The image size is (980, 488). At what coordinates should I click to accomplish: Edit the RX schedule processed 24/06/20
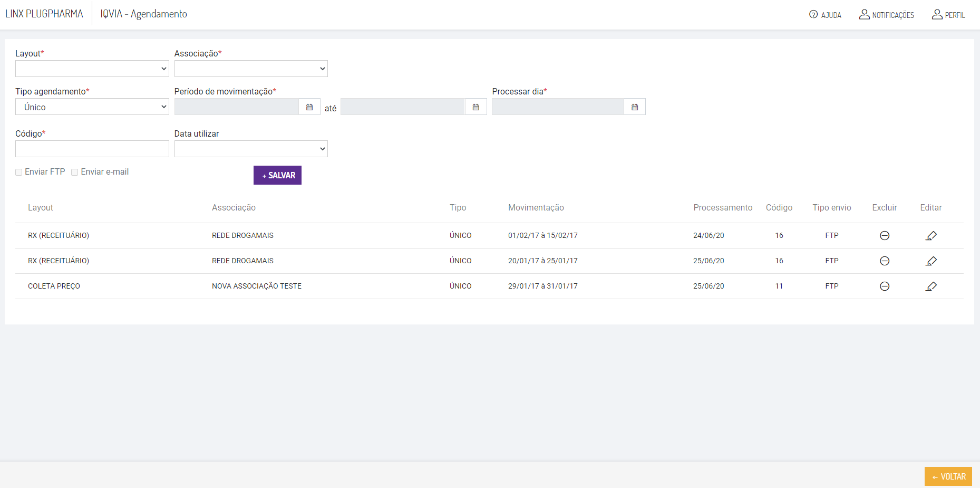coord(931,236)
